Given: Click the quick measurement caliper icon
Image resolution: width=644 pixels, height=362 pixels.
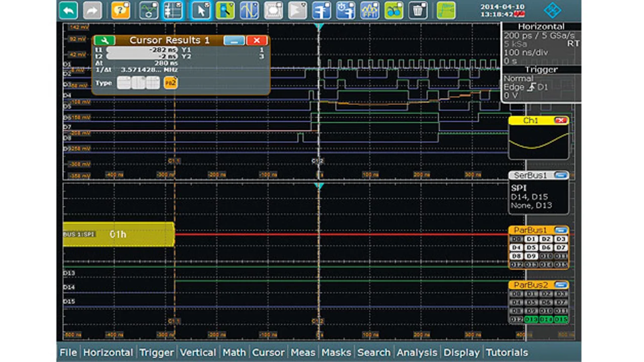Looking at the screenshot, I should point(321,10).
